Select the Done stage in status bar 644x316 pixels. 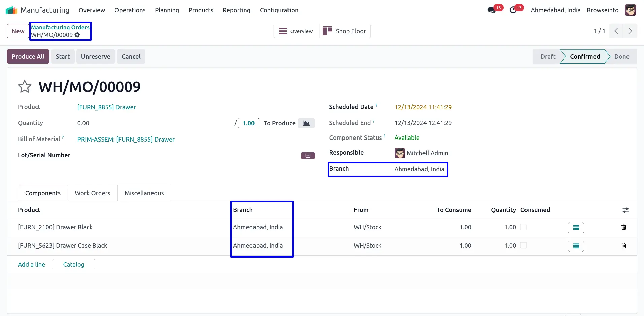pyautogui.click(x=621, y=57)
